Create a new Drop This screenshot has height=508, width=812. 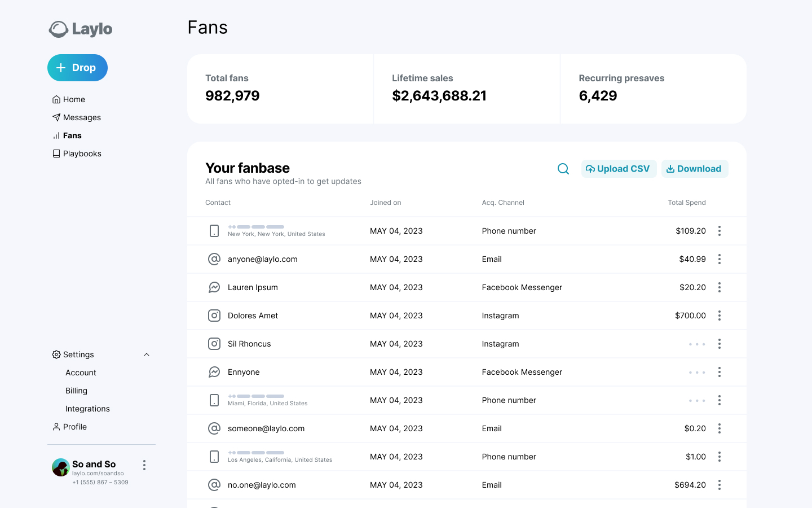pyautogui.click(x=77, y=68)
